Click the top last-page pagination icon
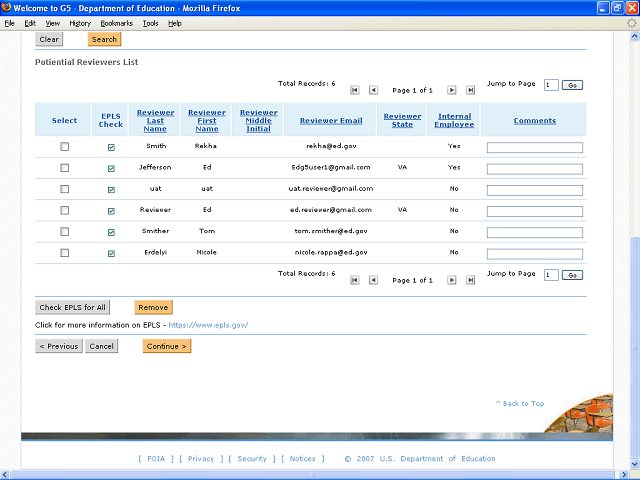Image resolution: width=640 pixels, height=480 pixels. tap(470, 90)
